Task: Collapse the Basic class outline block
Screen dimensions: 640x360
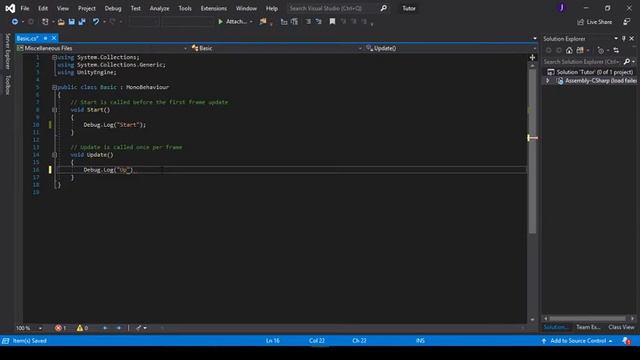Action: (x=54, y=87)
